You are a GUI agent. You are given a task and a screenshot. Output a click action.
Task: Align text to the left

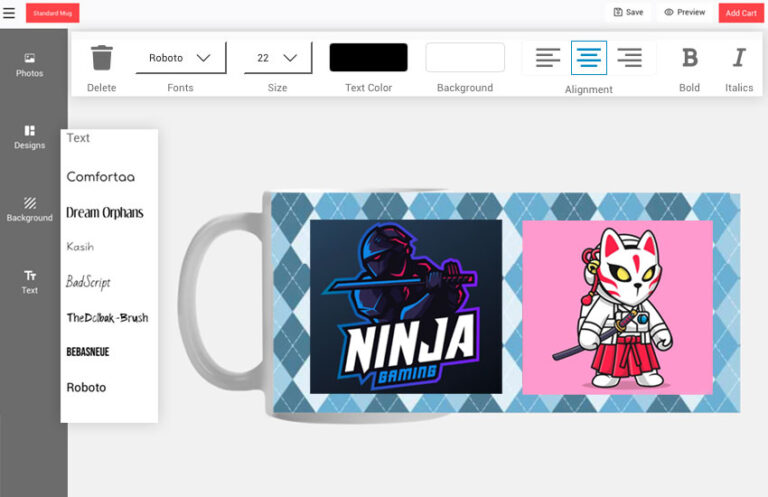pos(548,58)
